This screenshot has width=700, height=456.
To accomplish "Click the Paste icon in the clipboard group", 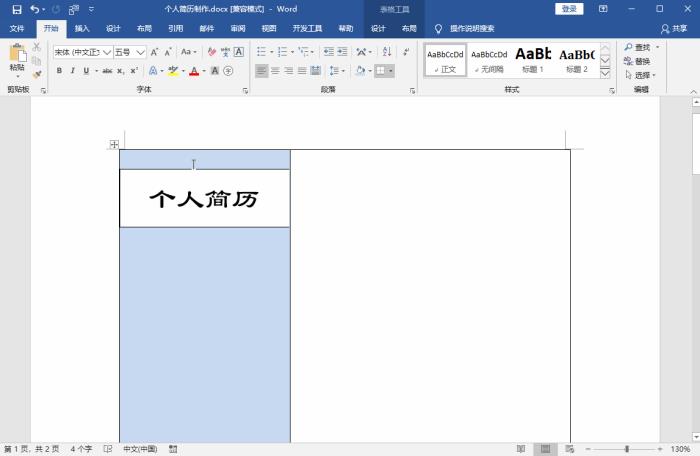I will [17, 56].
